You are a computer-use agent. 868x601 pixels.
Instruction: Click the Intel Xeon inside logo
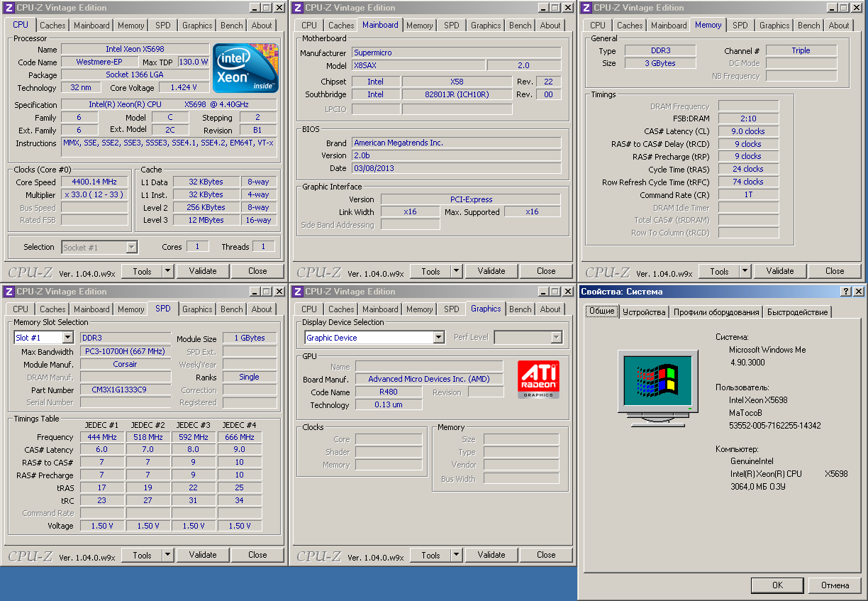click(x=245, y=68)
